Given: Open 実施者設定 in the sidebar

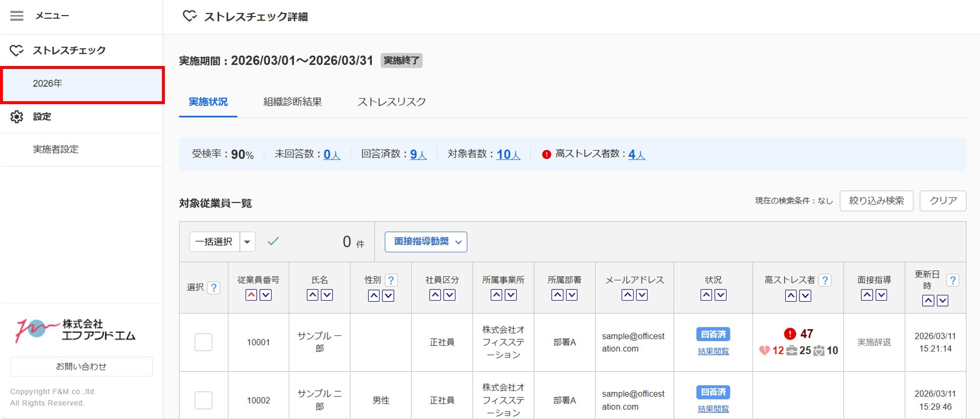Looking at the screenshot, I should coord(56,150).
